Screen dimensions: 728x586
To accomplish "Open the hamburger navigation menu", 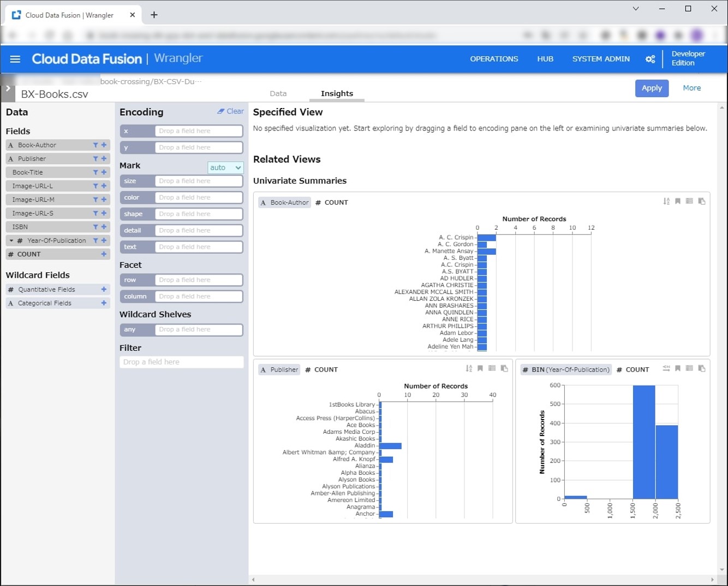I will 15,59.
